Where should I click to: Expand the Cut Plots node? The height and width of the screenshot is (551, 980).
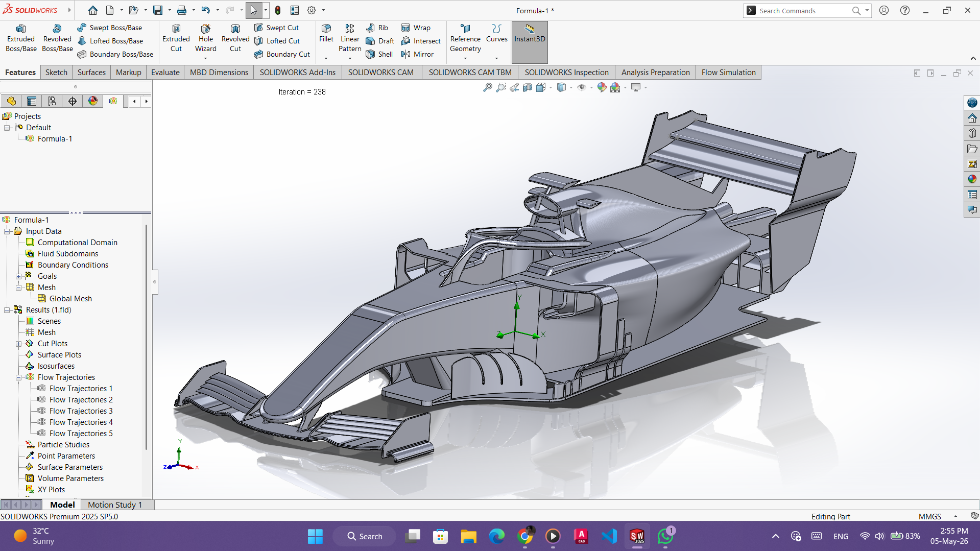(x=19, y=344)
